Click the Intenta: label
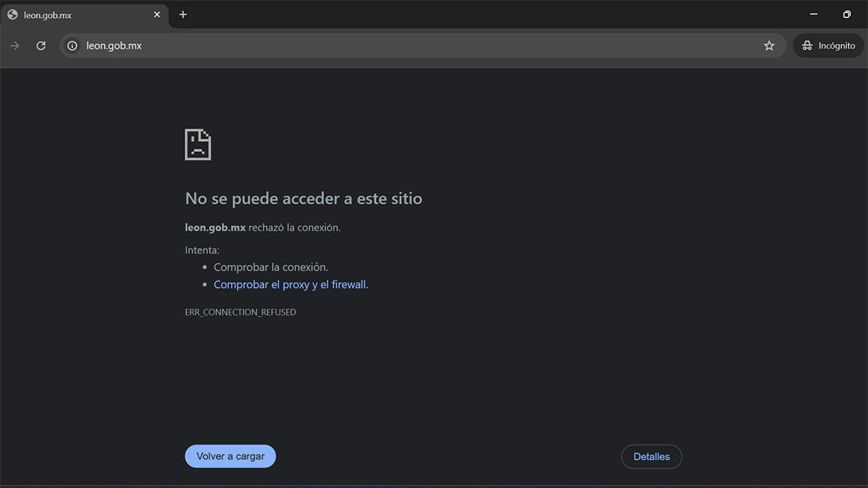This screenshot has width=868, height=488. click(x=202, y=251)
